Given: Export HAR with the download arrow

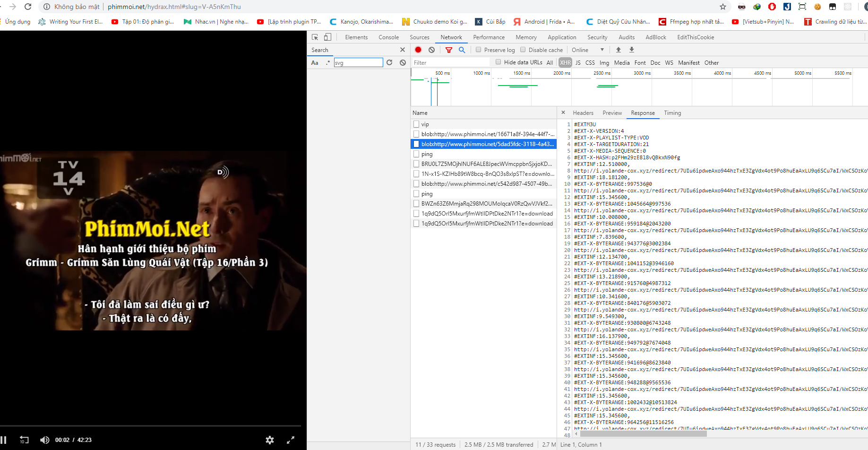Looking at the screenshot, I should tap(631, 50).
